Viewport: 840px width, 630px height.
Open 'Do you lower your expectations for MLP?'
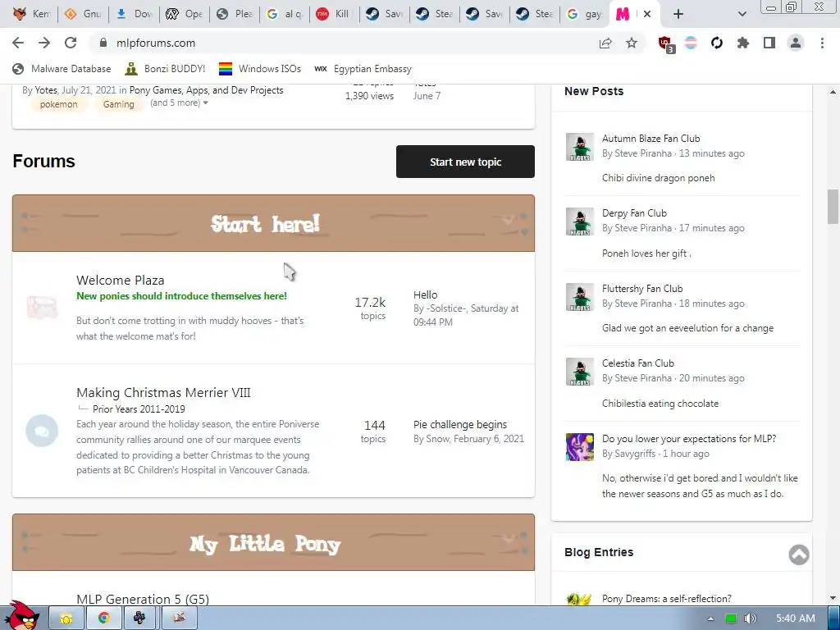[x=689, y=439]
